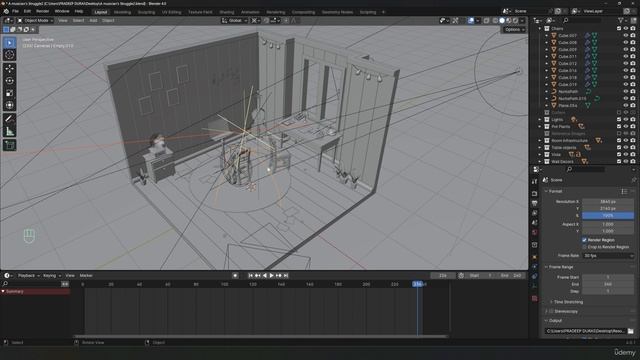Click the Blender logo menu icon
The width and height of the screenshot is (640, 360).
[6, 11]
